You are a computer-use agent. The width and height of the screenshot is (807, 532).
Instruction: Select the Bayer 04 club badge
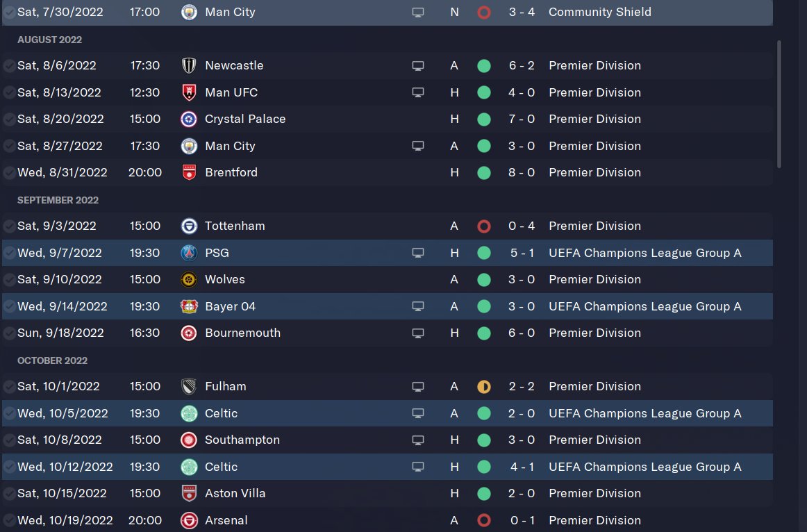tap(189, 306)
